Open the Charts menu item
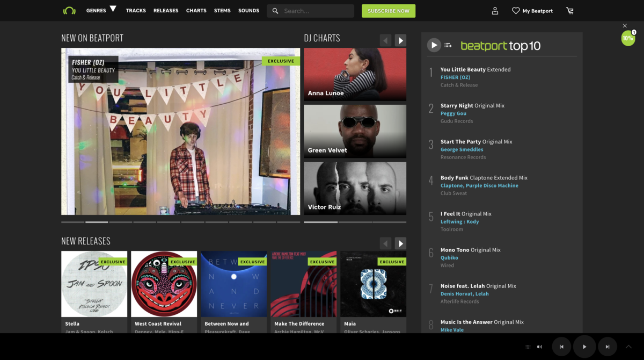 coord(196,11)
